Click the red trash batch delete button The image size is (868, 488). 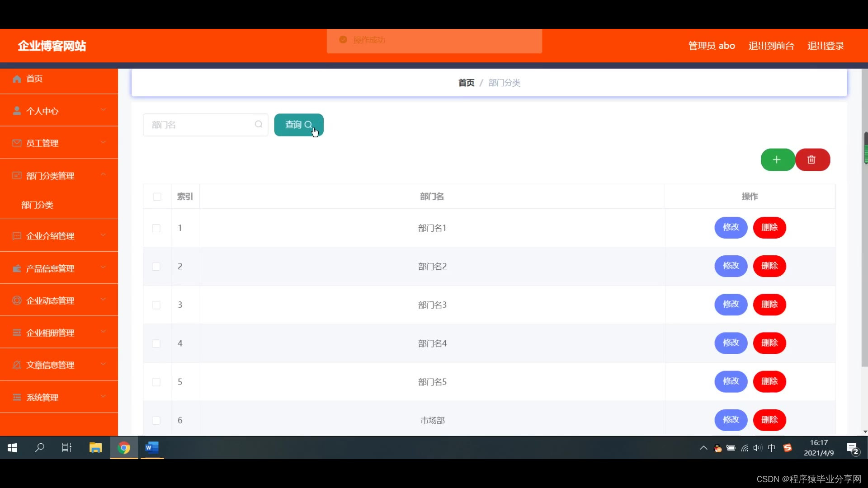coord(812,160)
